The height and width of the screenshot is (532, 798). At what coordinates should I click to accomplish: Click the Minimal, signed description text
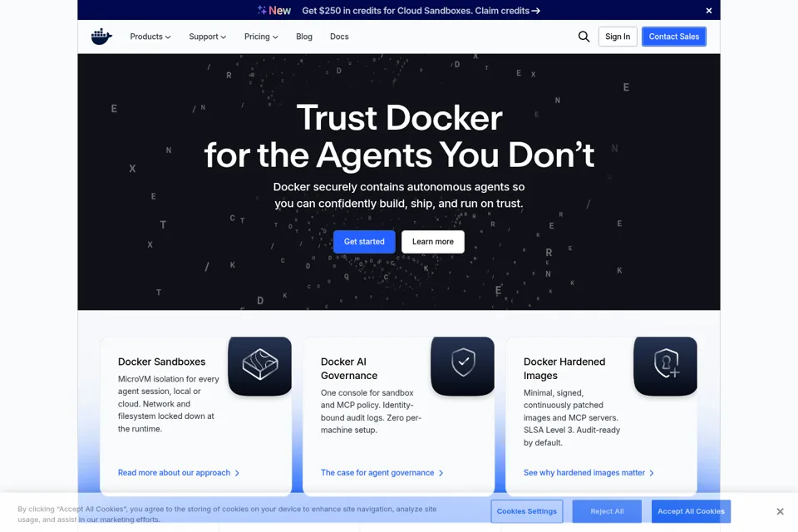572,417
